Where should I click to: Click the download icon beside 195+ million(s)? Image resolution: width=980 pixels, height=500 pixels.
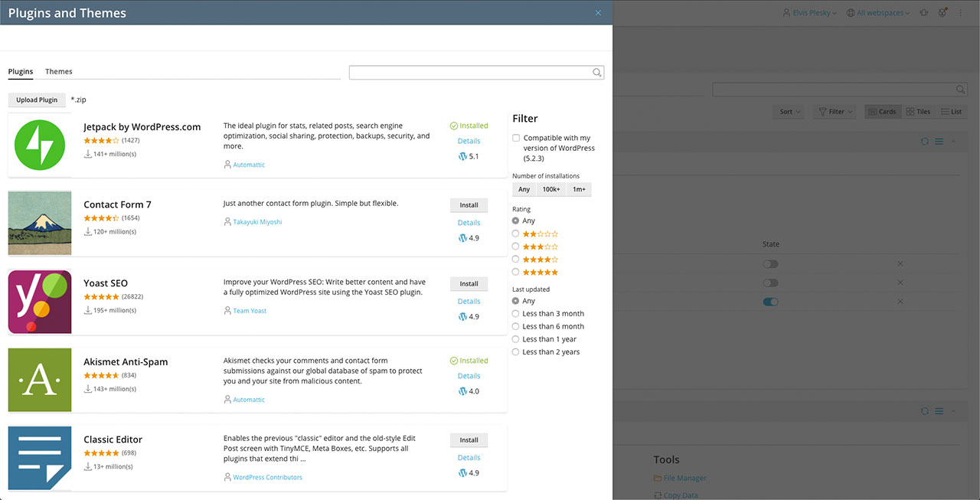[88, 310]
